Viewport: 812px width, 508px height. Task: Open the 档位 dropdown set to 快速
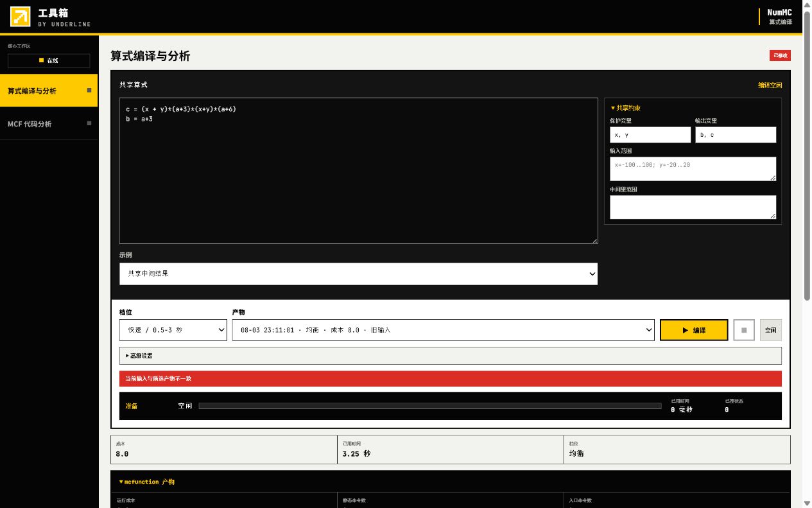[x=173, y=330]
